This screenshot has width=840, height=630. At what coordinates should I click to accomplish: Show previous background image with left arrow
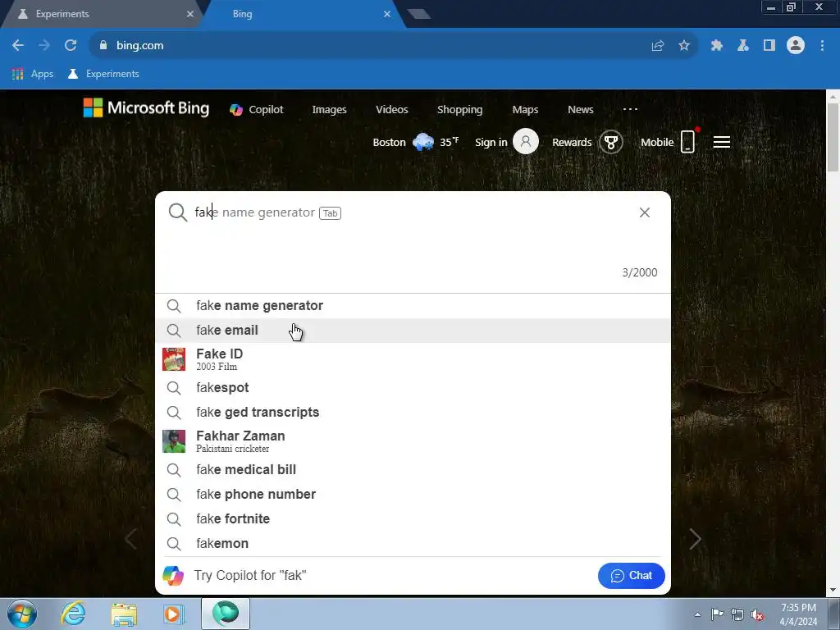(130, 539)
